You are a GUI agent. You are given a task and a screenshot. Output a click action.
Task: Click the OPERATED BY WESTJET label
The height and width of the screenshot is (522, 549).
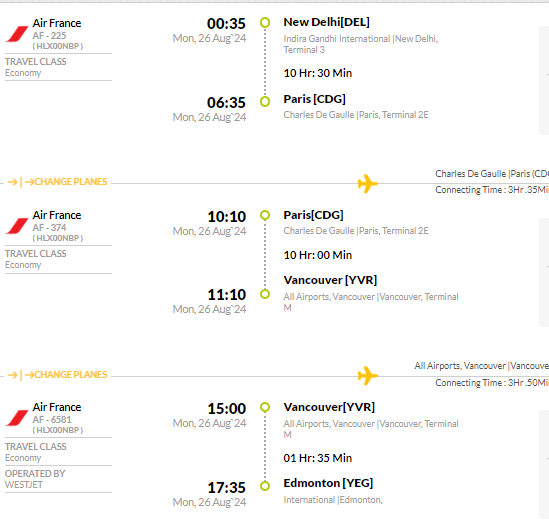click(35, 479)
